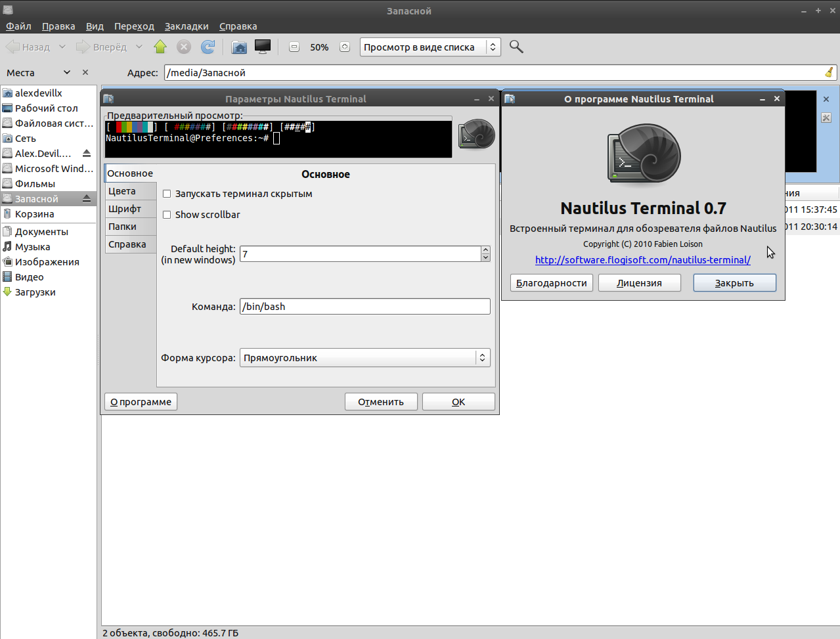840x639 pixels.
Task: Increase Default height spinner value
Action: click(x=486, y=250)
